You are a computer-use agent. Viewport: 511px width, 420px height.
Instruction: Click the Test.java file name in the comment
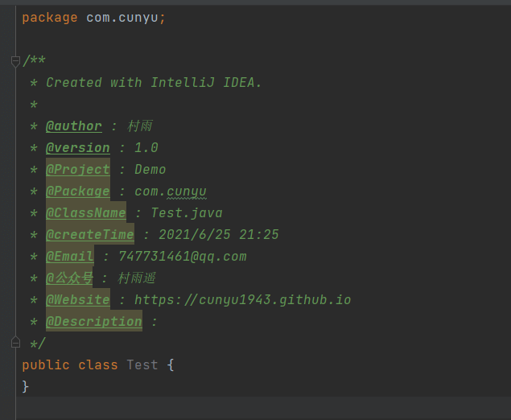pyautogui.click(x=187, y=213)
